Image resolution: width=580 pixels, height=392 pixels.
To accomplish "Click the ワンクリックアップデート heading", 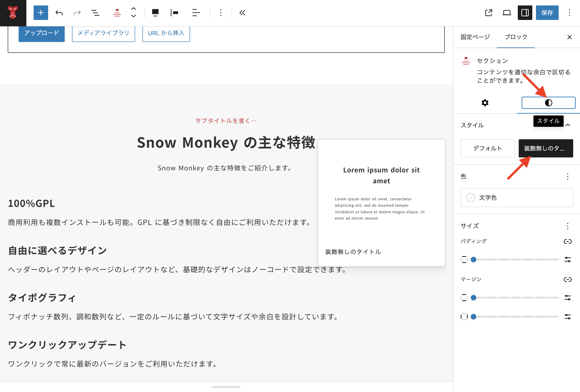I will (x=67, y=345).
